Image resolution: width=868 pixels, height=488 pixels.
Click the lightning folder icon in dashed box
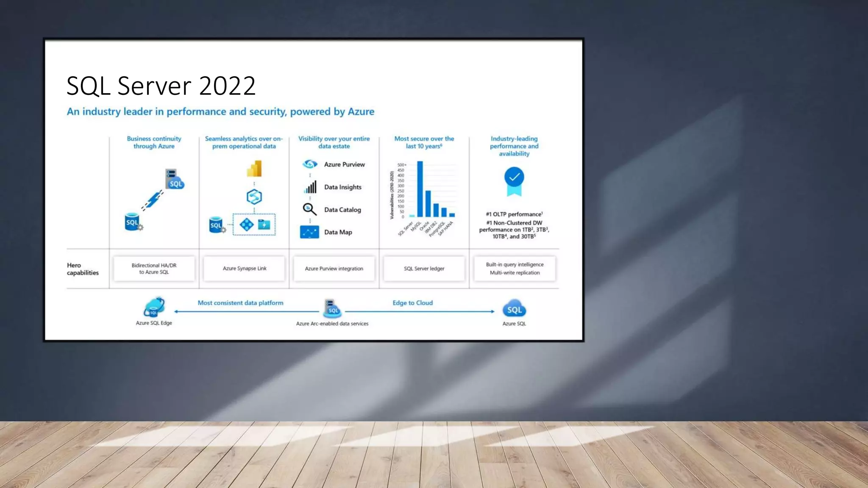tap(264, 225)
